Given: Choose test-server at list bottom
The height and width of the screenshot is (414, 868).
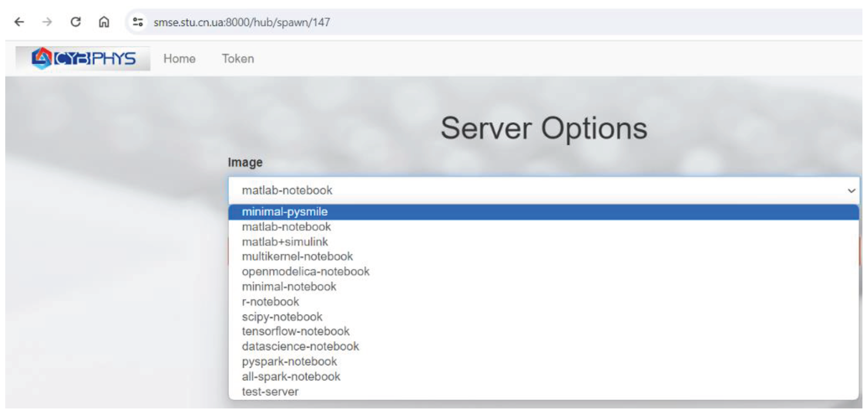Looking at the screenshot, I should coord(270,392).
